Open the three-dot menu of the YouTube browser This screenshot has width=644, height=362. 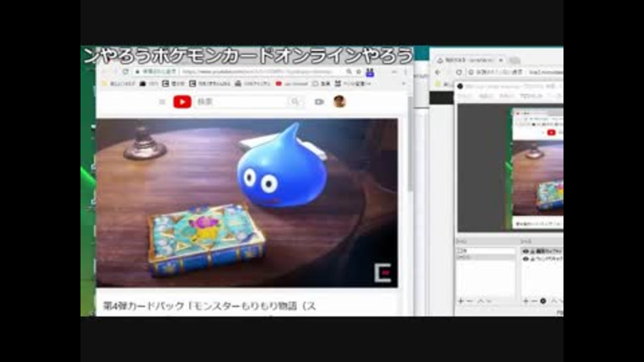pos(405,72)
